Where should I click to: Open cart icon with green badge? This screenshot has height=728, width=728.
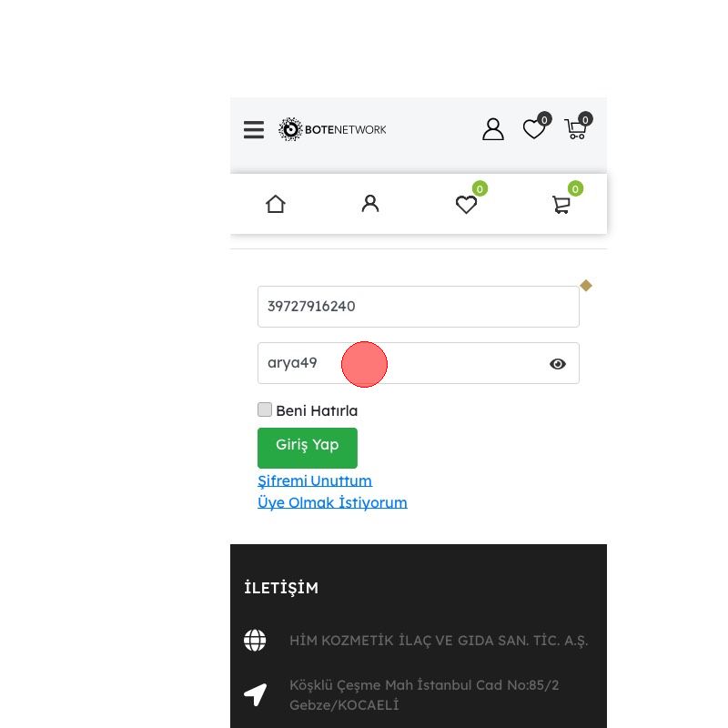pos(566,198)
